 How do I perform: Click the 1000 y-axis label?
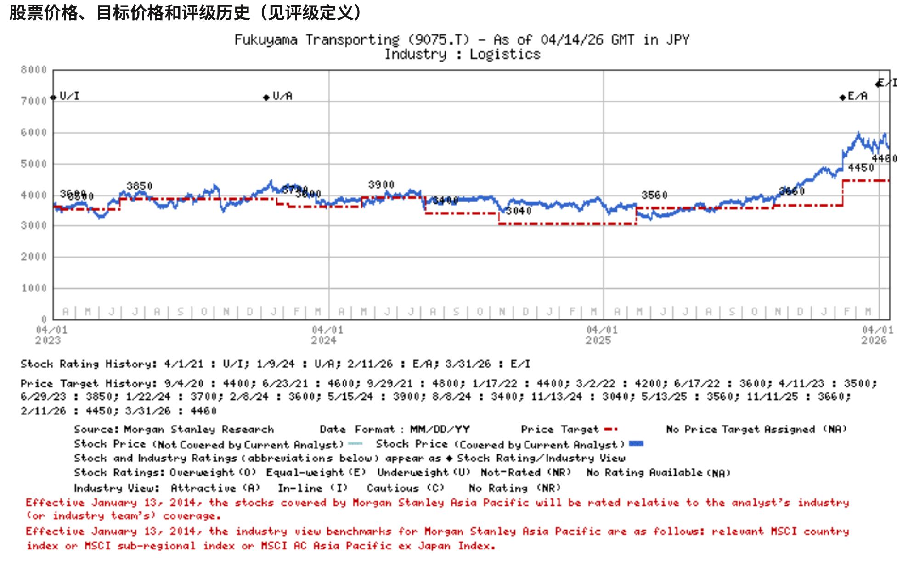click(x=34, y=288)
